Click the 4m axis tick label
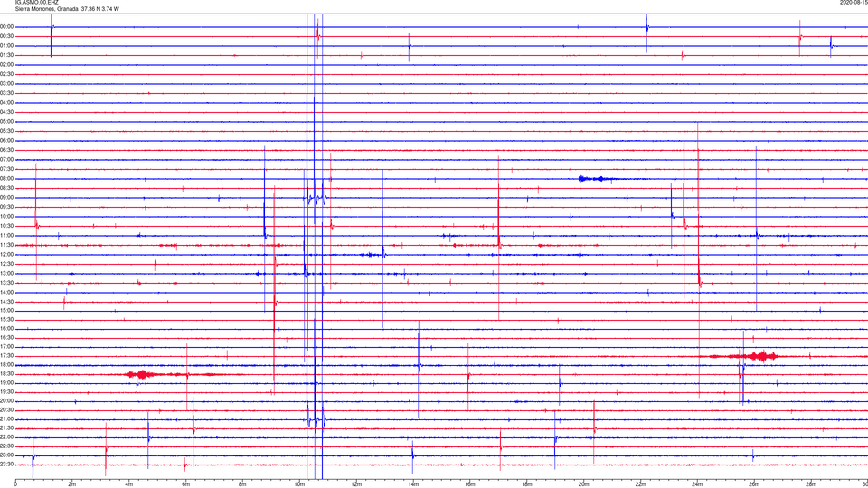This screenshot has width=868, height=488. coord(129,484)
